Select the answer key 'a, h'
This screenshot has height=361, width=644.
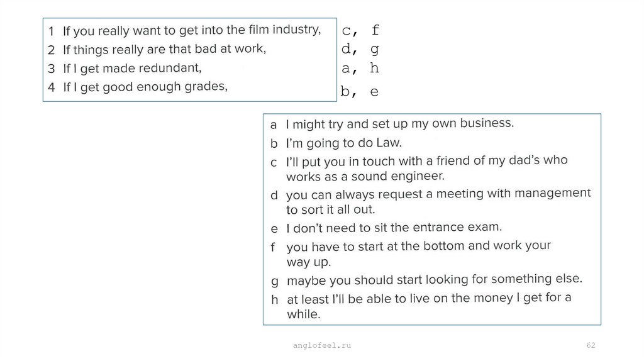click(x=360, y=68)
